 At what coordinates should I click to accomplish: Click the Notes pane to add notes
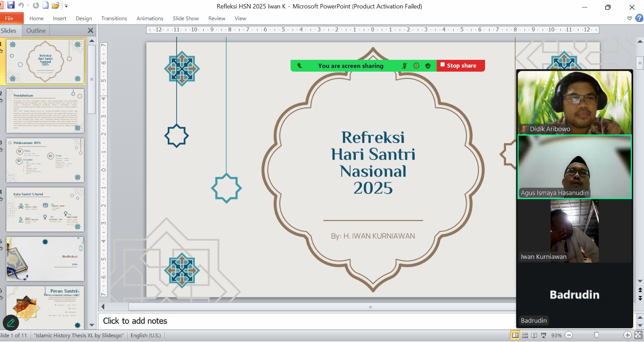[307, 321]
